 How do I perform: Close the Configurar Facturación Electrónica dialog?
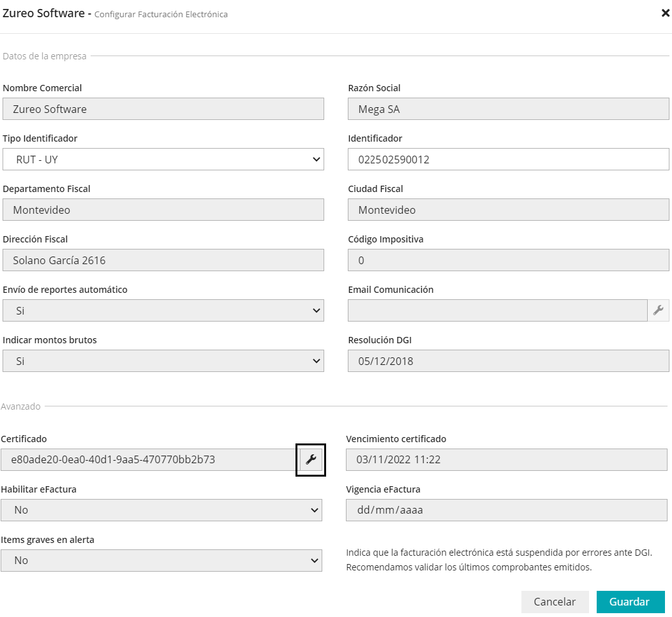pos(665,13)
